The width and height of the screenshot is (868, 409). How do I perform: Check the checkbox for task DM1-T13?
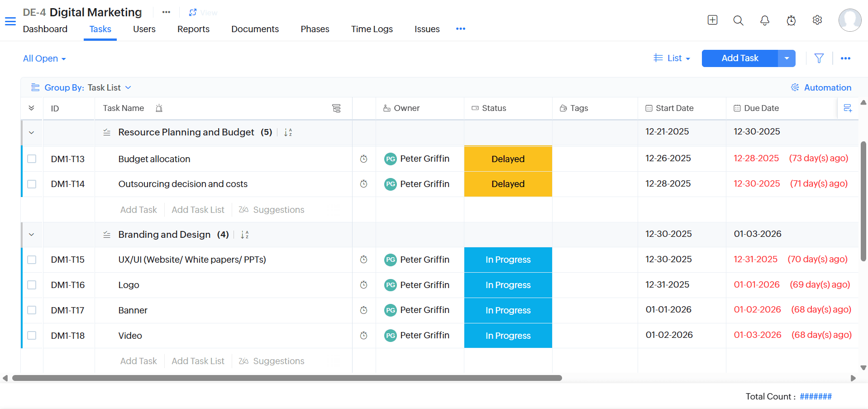pos(32,159)
